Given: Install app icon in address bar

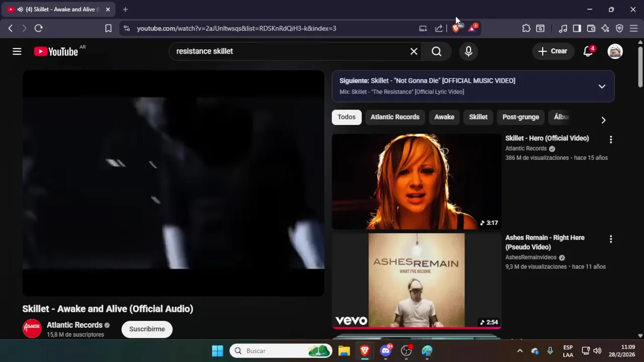Looking at the screenshot, I should pos(423,29).
